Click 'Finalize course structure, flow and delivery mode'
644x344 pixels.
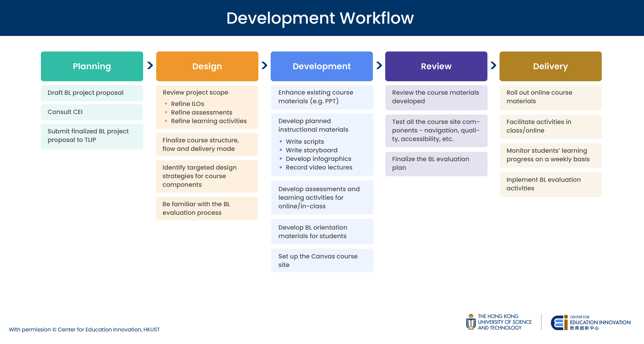(x=207, y=145)
